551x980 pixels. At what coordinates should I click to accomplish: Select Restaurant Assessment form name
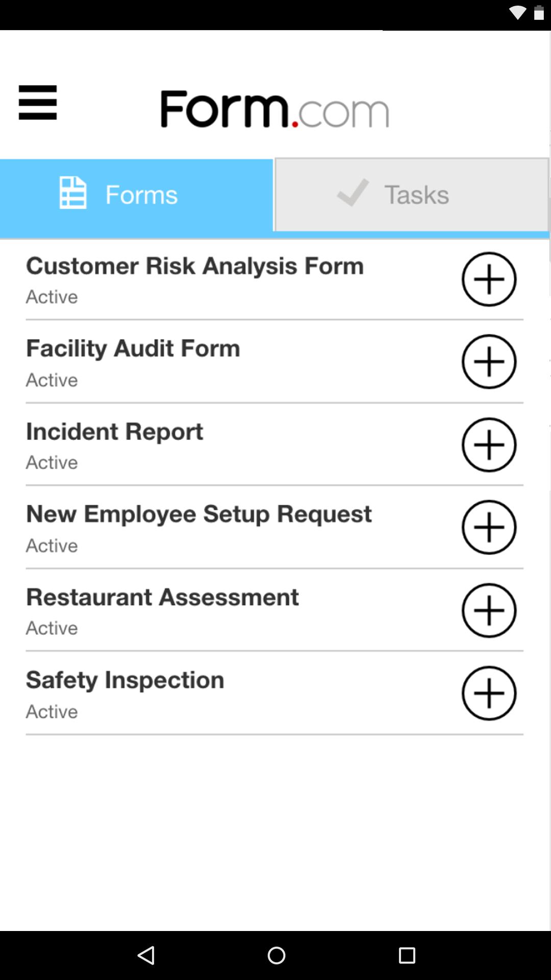point(162,597)
